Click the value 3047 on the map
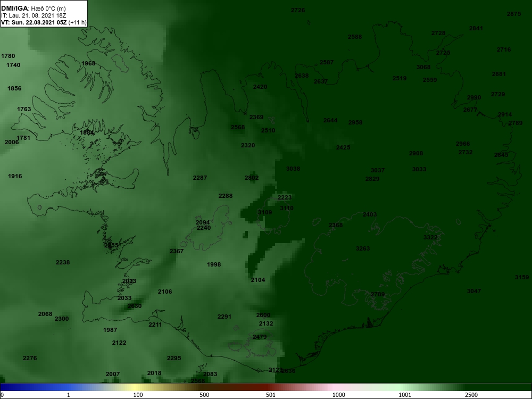The width and height of the screenshot is (532, 399). (x=474, y=291)
